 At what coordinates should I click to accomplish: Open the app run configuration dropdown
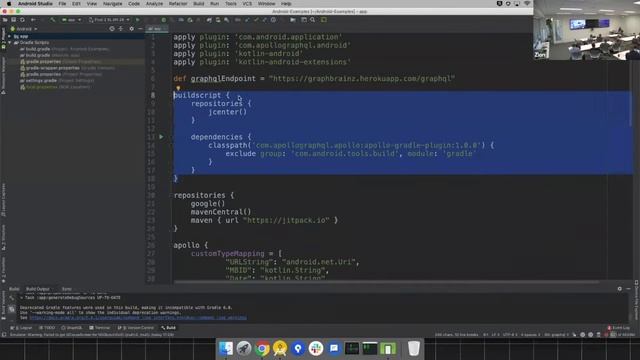[71, 20]
